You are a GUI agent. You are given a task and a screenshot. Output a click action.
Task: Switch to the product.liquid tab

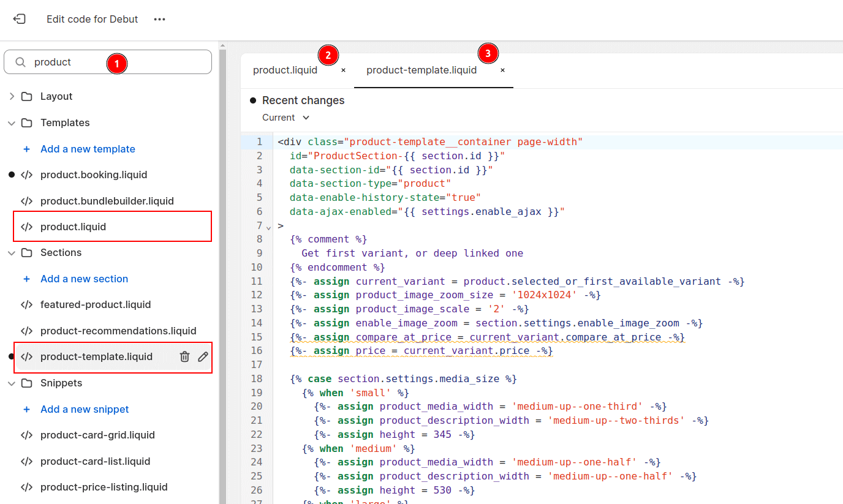click(285, 70)
